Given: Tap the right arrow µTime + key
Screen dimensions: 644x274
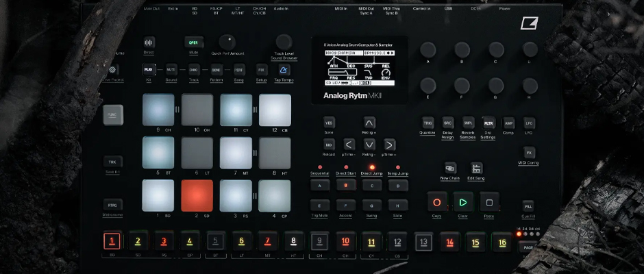Looking at the screenshot, I should coord(389,145).
